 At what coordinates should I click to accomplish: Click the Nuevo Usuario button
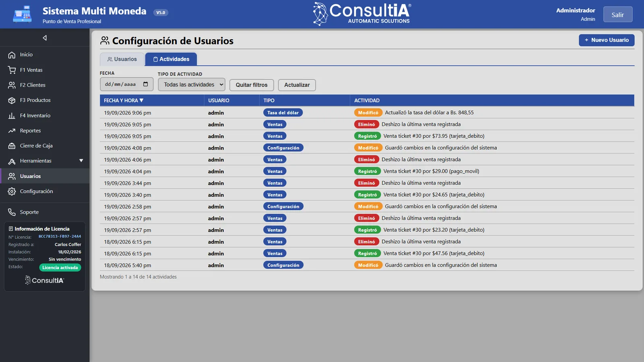[607, 40]
